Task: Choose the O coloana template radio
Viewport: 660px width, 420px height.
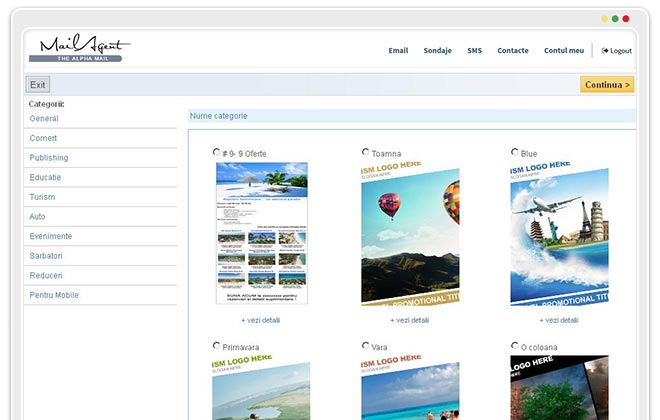Action: [x=514, y=345]
